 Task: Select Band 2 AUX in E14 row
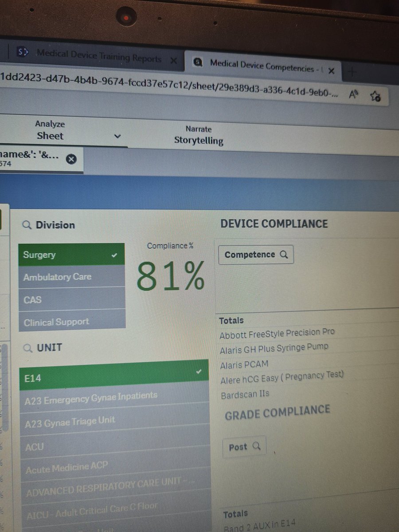259,526
